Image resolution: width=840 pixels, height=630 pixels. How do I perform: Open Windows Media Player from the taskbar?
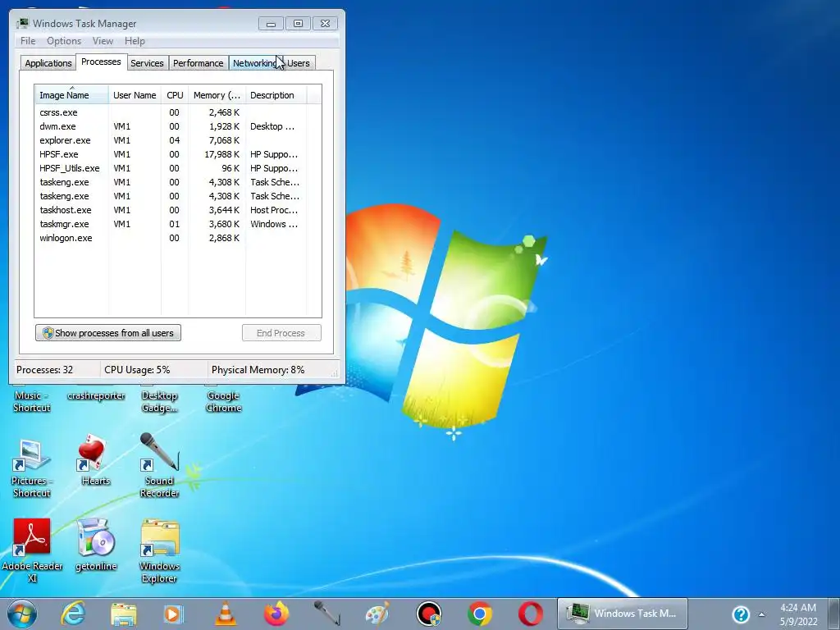[x=174, y=614]
